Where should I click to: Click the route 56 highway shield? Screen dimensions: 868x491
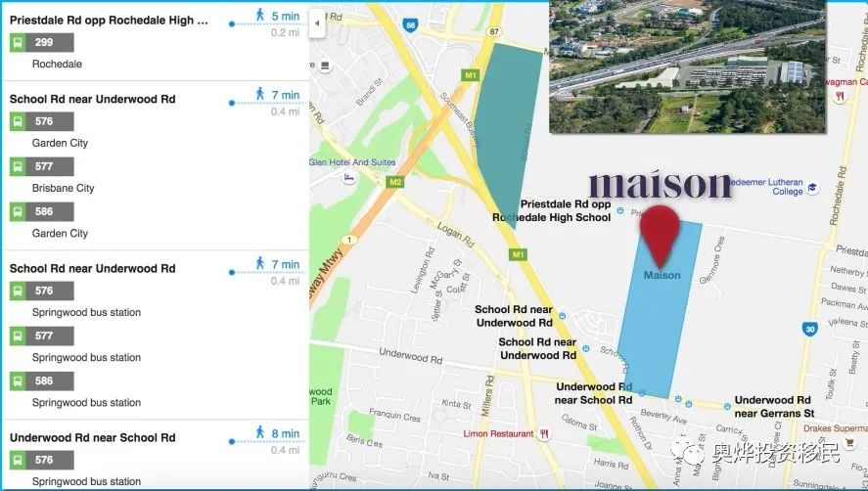pos(410,25)
